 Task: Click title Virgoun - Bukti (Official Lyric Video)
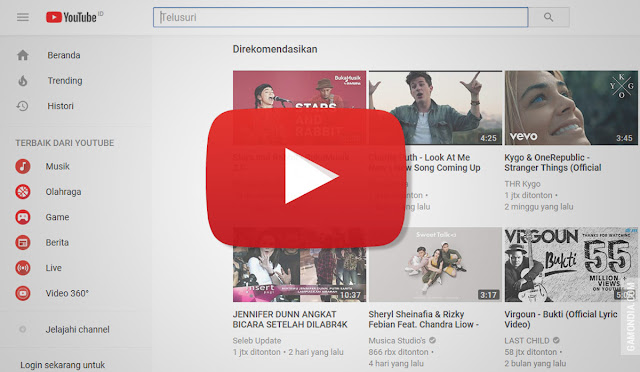pos(560,319)
